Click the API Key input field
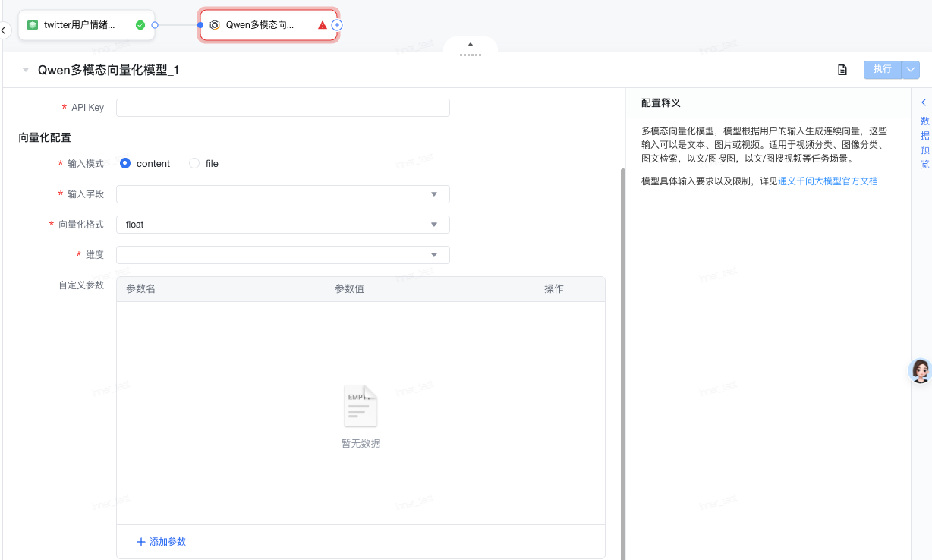Image resolution: width=932 pixels, height=560 pixels. click(282, 108)
